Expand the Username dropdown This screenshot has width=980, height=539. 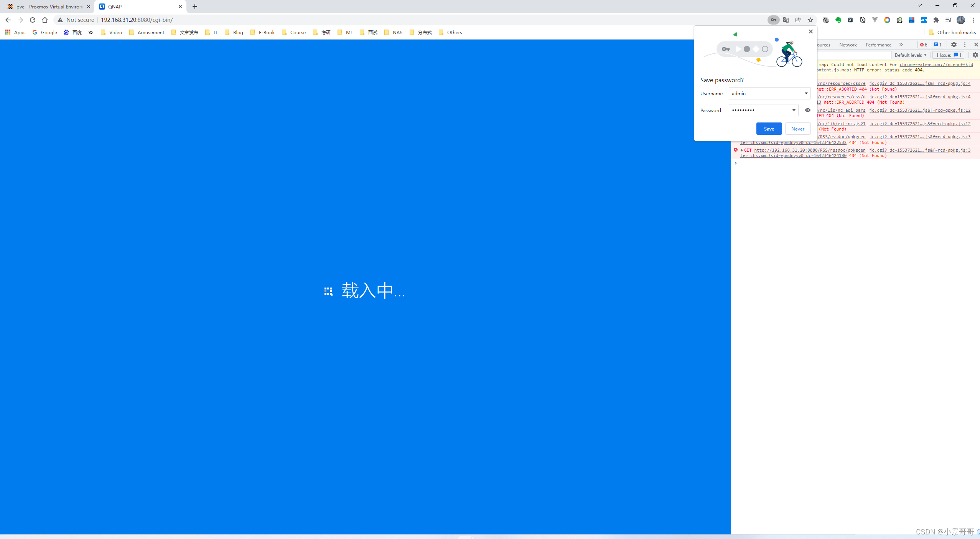(806, 93)
